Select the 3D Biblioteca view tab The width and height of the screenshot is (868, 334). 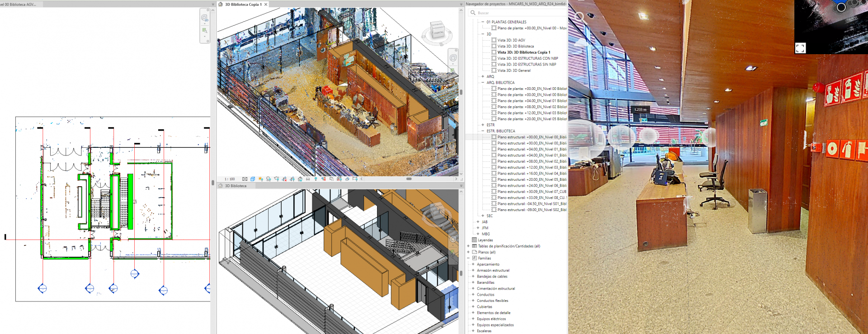click(x=236, y=186)
